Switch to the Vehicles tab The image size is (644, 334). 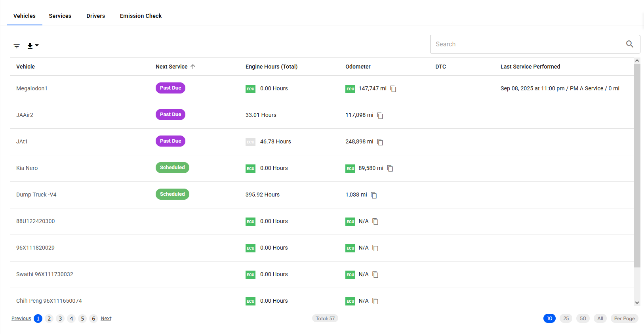click(x=25, y=16)
